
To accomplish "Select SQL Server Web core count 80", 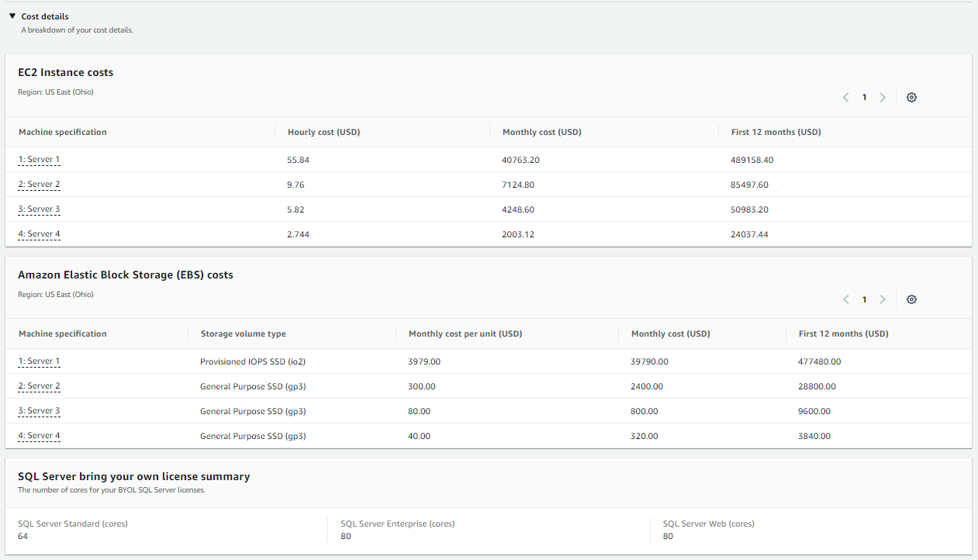I will click(668, 536).
